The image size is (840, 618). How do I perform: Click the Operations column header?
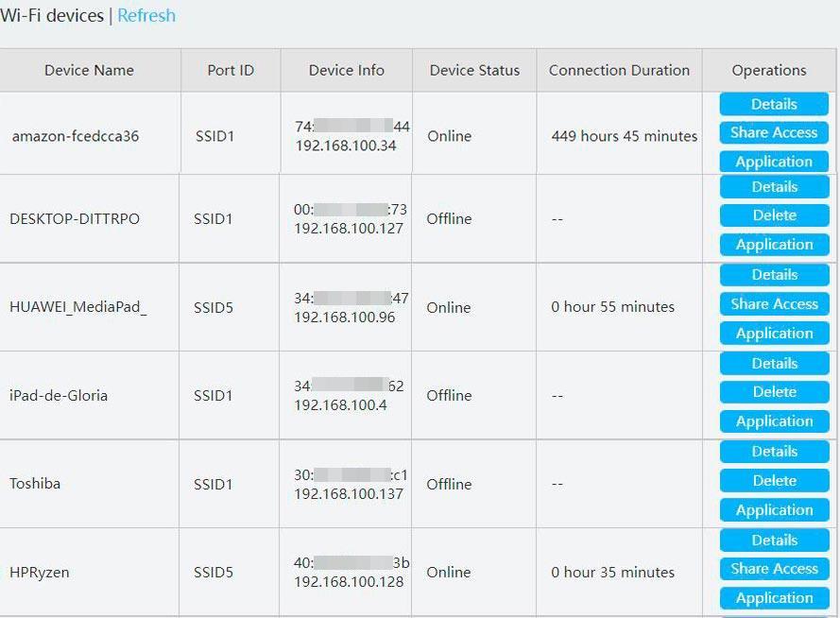[769, 70]
